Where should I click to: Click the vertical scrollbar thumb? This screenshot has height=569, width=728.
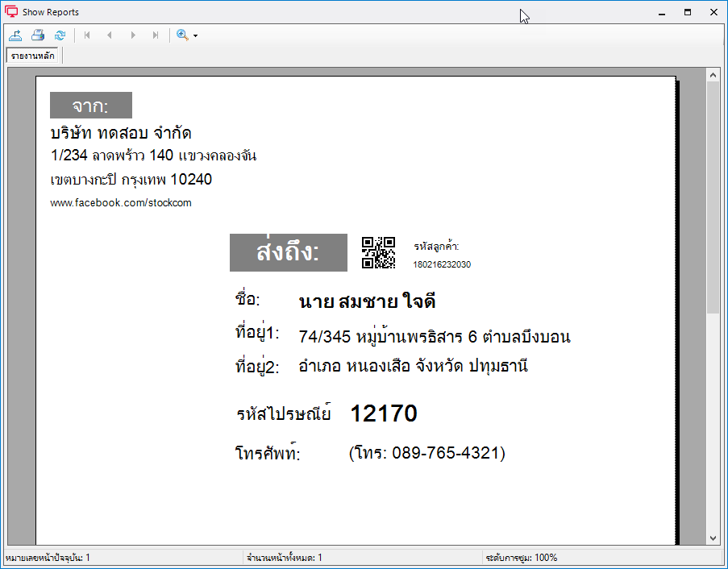pyautogui.click(x=713, y=197)
